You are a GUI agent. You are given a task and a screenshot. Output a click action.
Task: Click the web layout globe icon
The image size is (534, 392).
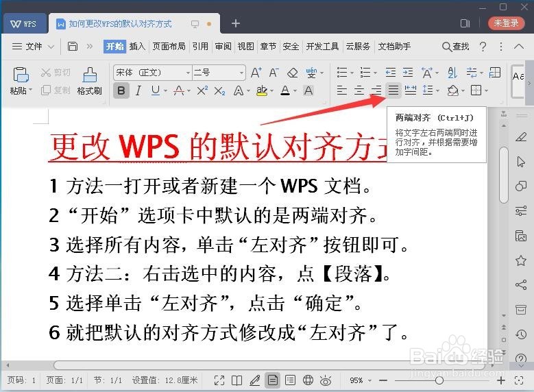tap(308, 380)
